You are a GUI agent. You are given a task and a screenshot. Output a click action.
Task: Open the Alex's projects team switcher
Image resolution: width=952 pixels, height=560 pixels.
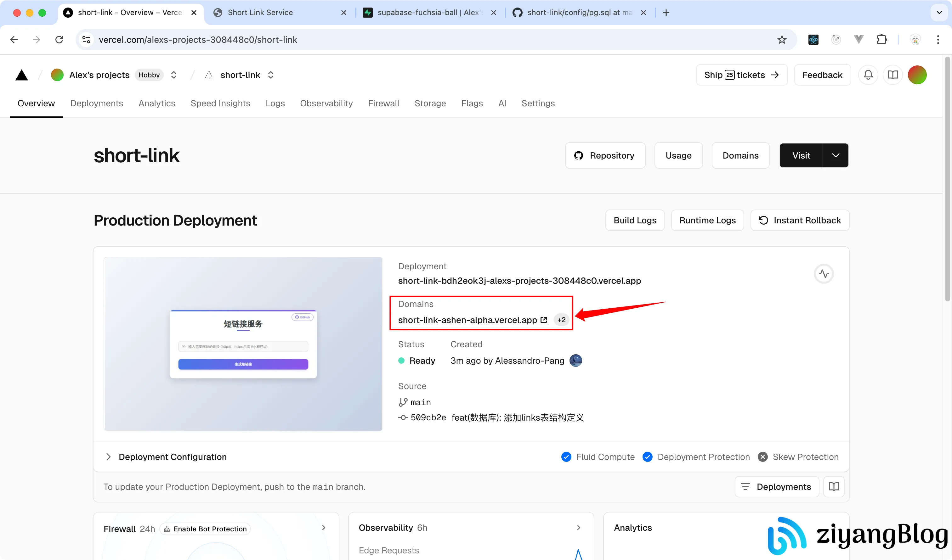coord(174,75)
